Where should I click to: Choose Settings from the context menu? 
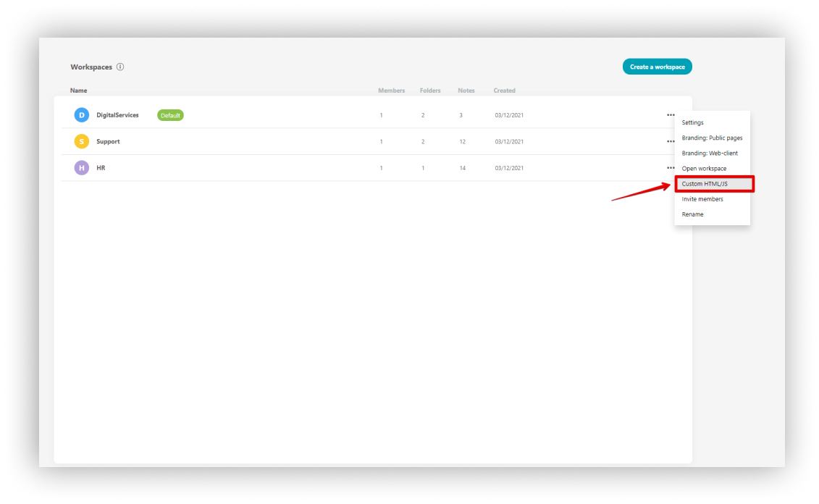click(692, 122)
